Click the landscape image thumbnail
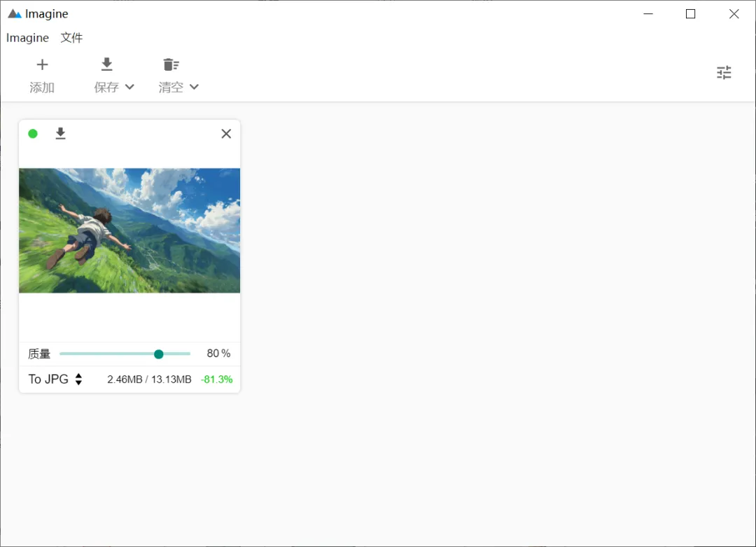 click(x=129, y=230)
